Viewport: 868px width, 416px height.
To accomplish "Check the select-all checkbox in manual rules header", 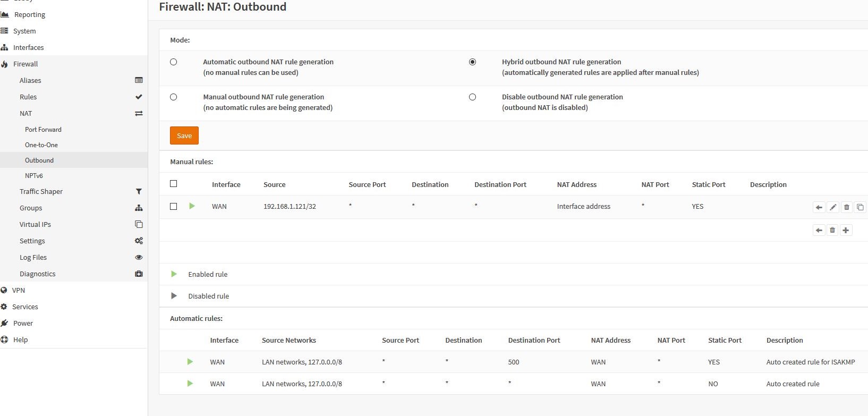I will click(173, 184).
